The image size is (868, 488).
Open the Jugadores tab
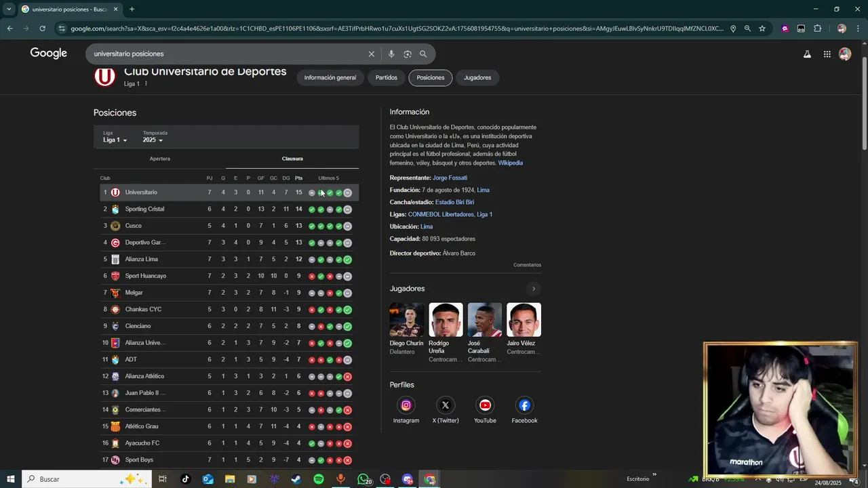click(477, 78)
